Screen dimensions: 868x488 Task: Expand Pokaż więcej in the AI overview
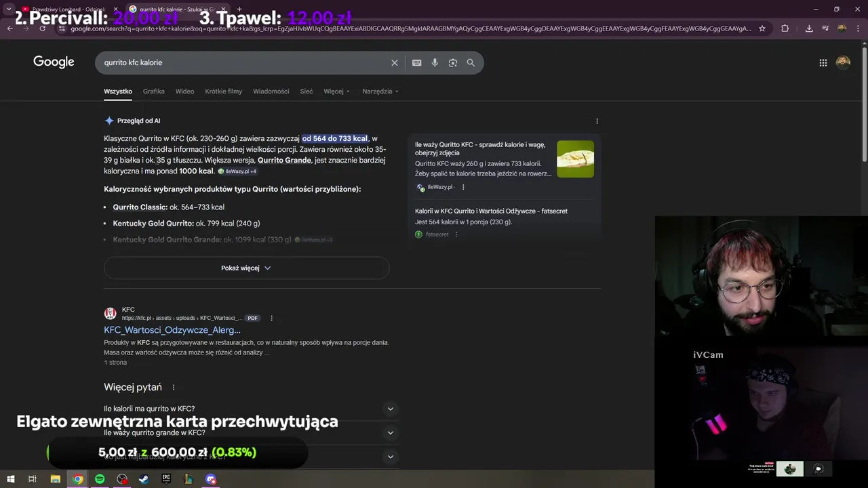(246, 268)
